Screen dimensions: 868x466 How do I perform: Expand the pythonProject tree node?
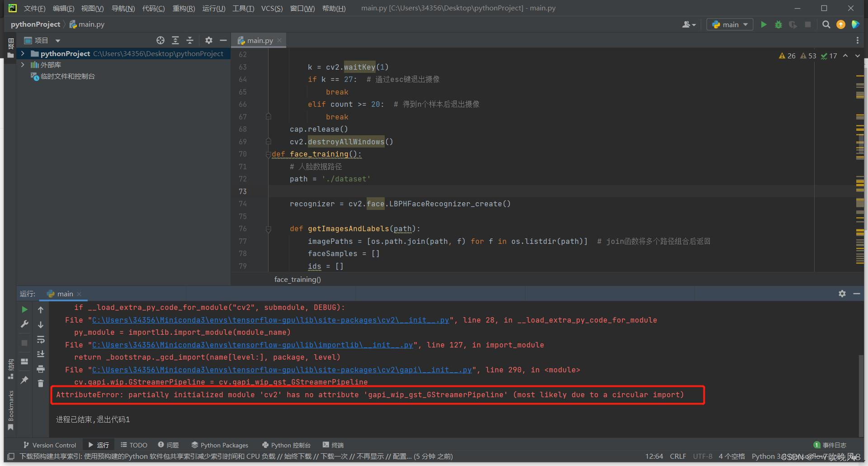[x=23, y=53]
